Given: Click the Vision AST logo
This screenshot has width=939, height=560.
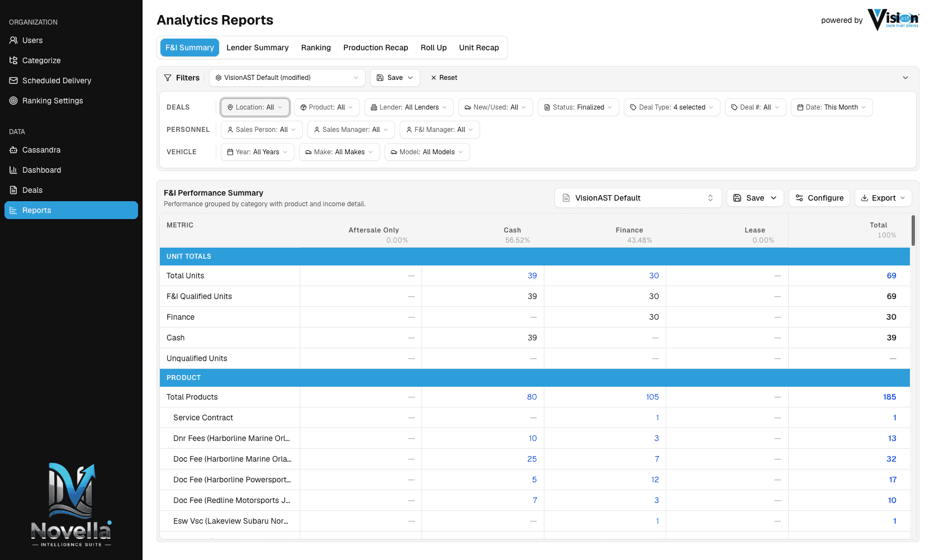Looking at the screenshot, I should pos(893,20).
